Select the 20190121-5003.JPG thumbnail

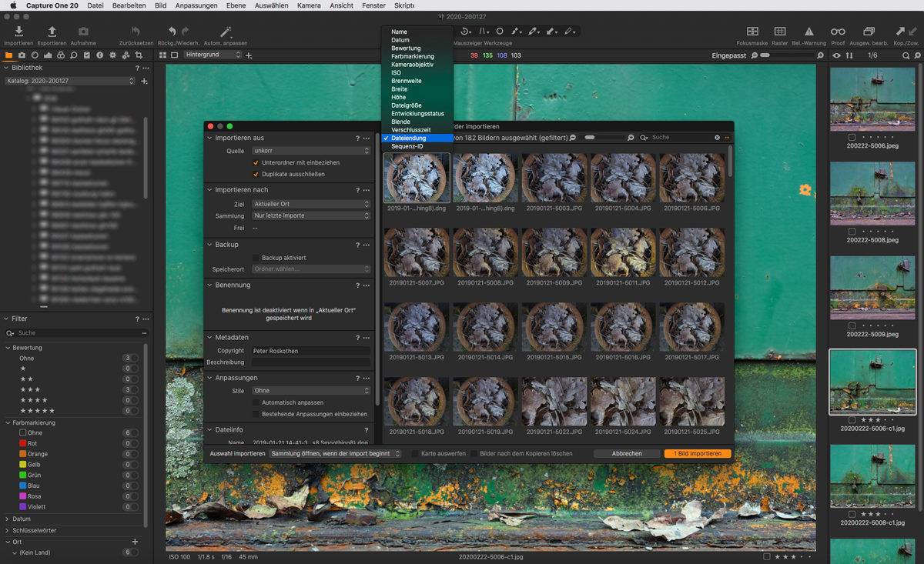554,178
